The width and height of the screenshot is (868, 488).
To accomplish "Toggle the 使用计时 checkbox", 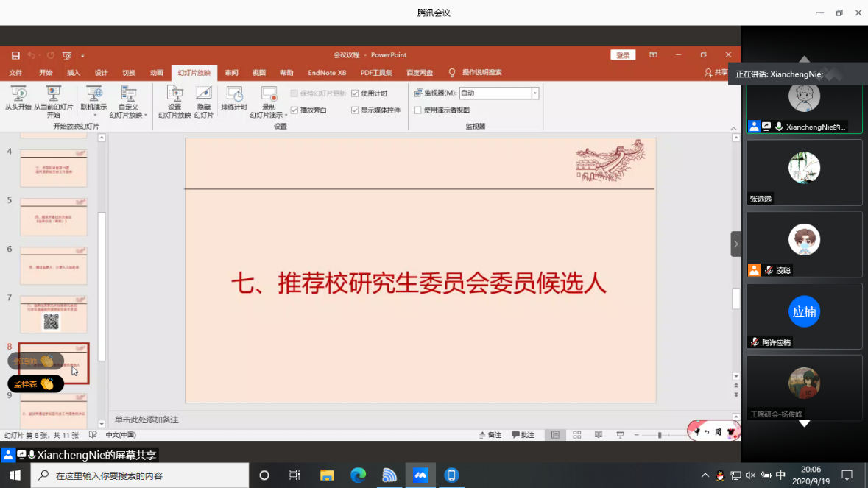I will tap(356, 92).
